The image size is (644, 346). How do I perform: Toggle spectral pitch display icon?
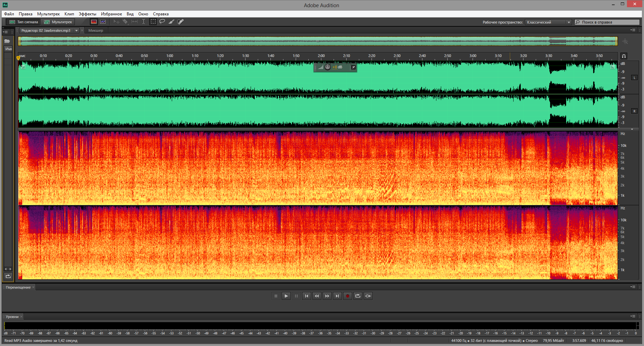point(103,22)
